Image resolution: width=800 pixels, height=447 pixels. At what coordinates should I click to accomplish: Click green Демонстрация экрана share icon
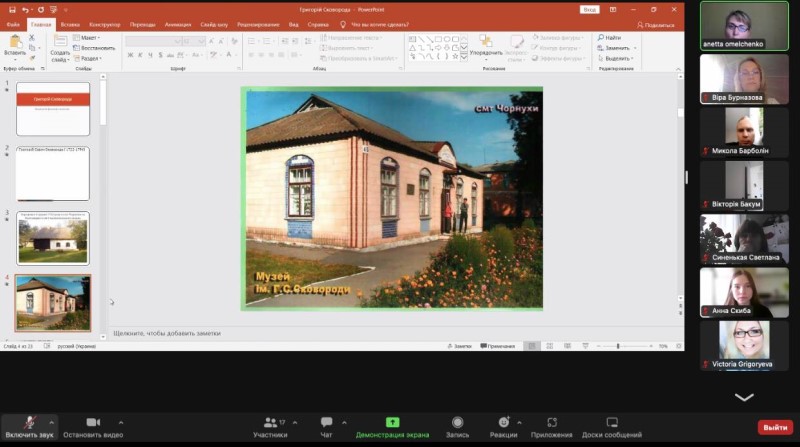click(392, 422)
